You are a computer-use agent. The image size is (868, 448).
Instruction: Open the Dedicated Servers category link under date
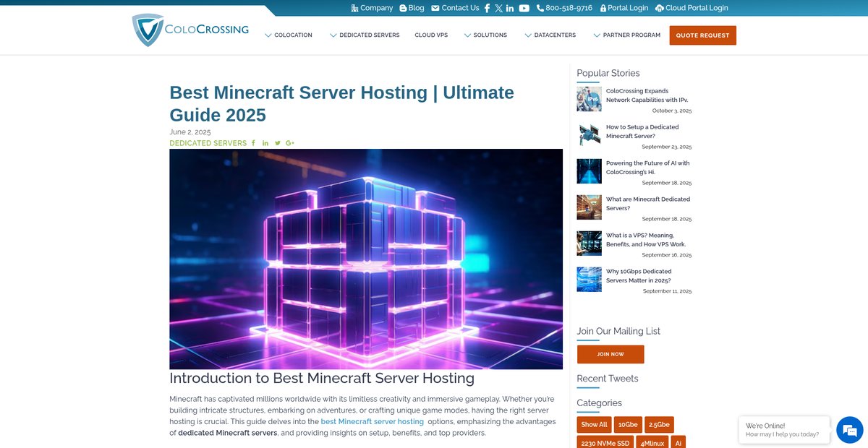pyautogui.click(x=208, y=143)
